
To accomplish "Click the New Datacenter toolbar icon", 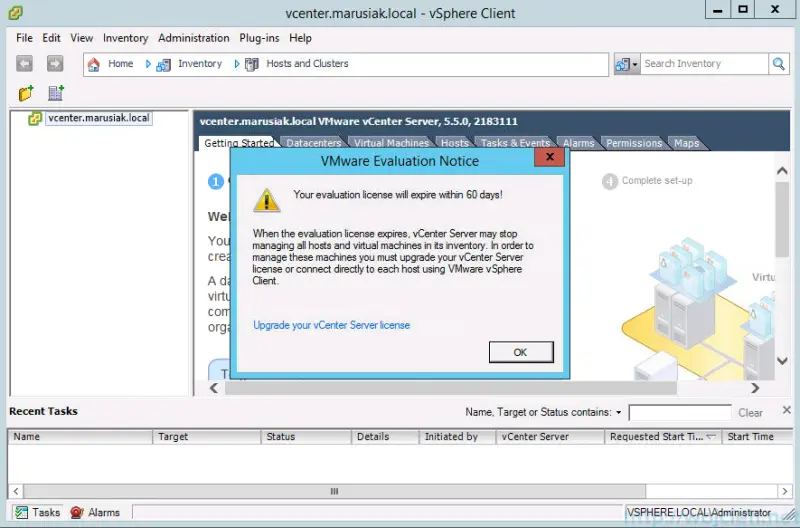I will [x=56, y=93].
